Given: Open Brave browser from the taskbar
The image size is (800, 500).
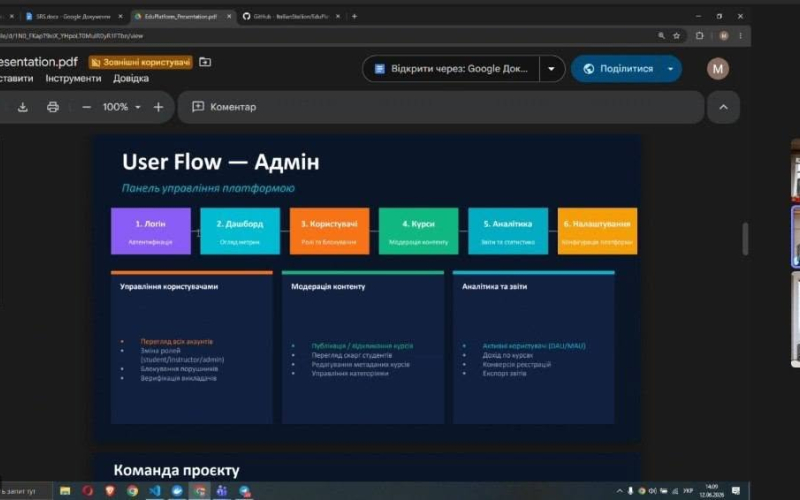Looking at the screenshot, I should click(x=110, y=491).
